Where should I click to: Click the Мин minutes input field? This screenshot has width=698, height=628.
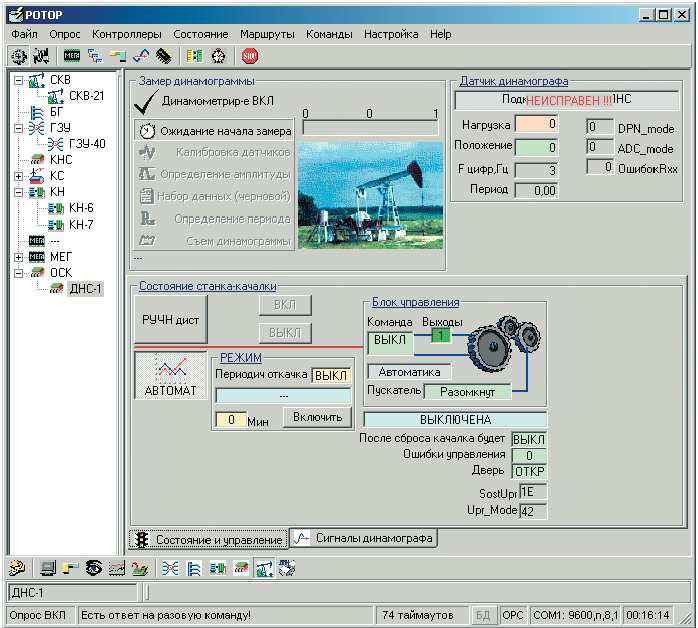pyautogui.click(x=231, y=419)
